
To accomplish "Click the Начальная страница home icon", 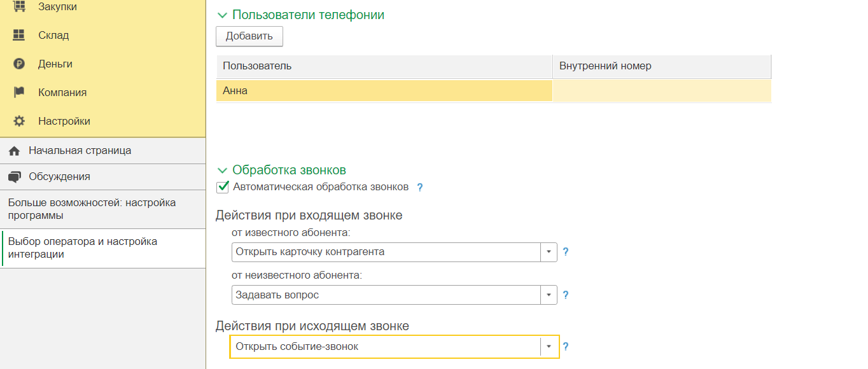I will tap(14, 151).
